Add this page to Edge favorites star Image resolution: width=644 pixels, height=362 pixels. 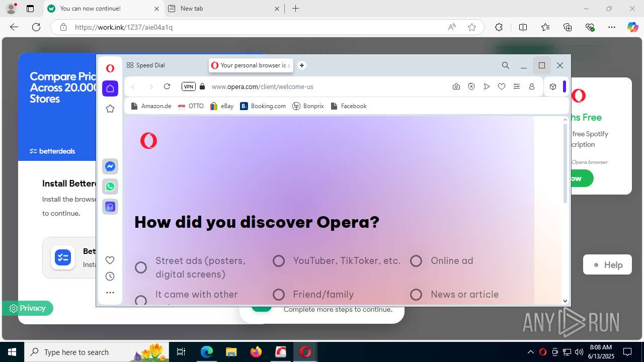(x=472, y=27)
